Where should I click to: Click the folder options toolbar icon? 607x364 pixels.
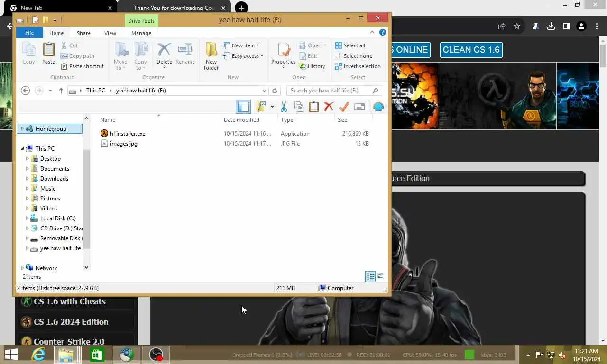(x=261, y=107)
